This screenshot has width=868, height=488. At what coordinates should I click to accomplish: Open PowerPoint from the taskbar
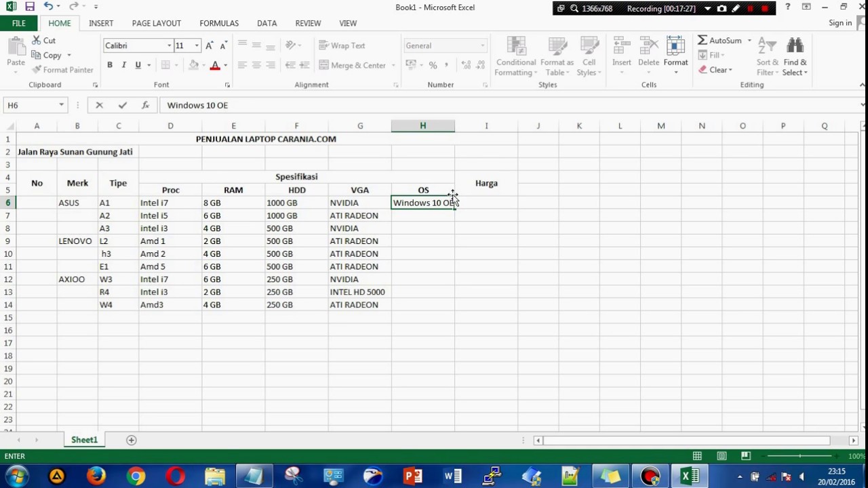(412, 476)
